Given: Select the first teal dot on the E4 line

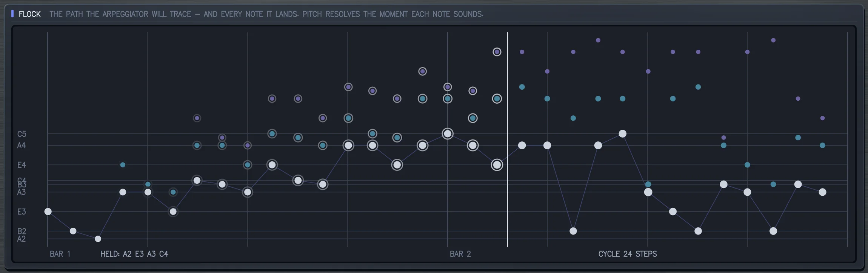Looking at the screenshot, I should 123,165.
